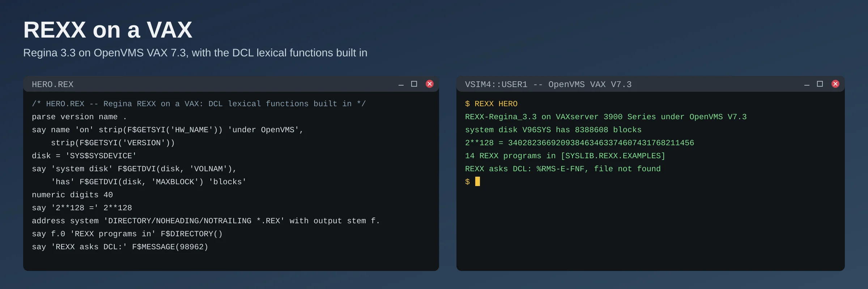Click the strip(F$GETSYI('VERSION')) line

click(x=113, y=143)
